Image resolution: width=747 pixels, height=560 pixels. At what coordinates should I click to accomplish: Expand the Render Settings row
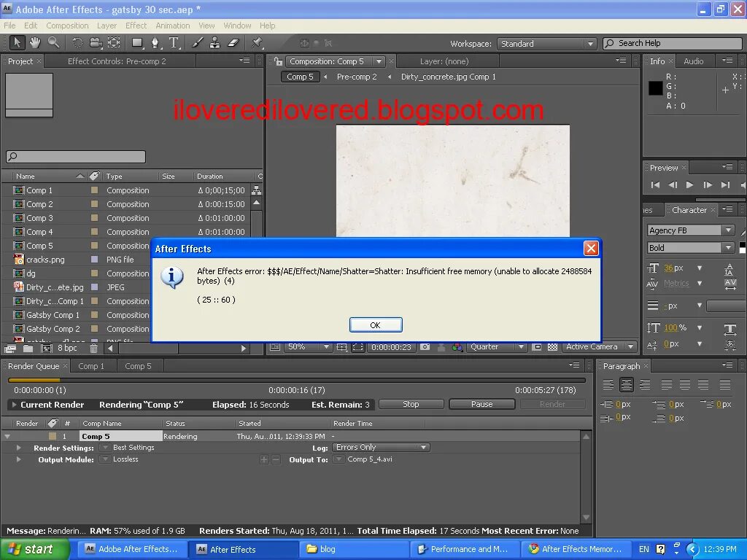(18, 448)
